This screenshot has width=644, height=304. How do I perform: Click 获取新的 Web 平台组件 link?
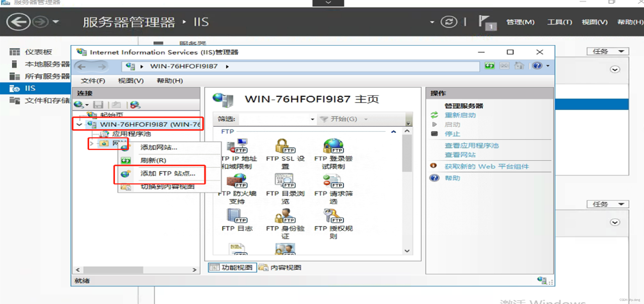(487, 167)
